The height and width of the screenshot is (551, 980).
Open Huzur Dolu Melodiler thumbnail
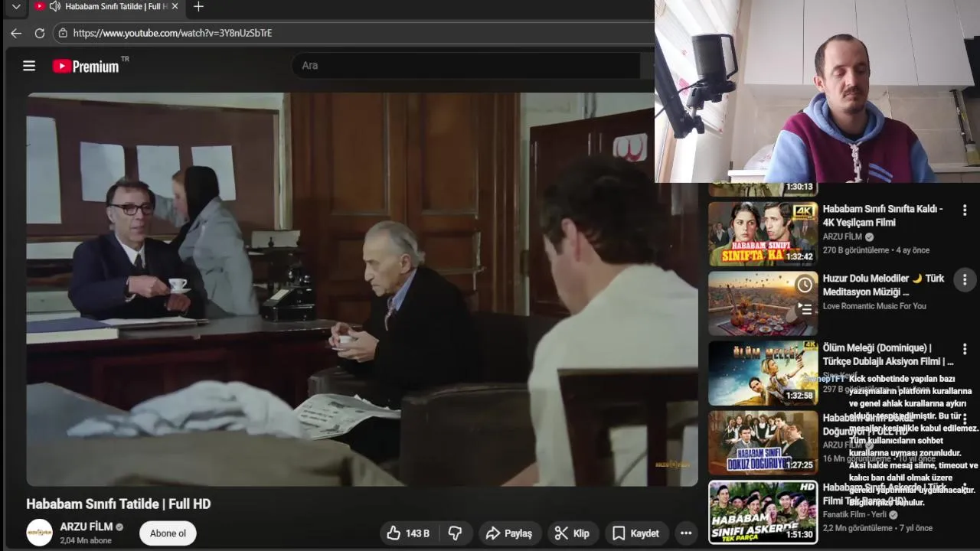pyautogui.click(x=763, y=303)
